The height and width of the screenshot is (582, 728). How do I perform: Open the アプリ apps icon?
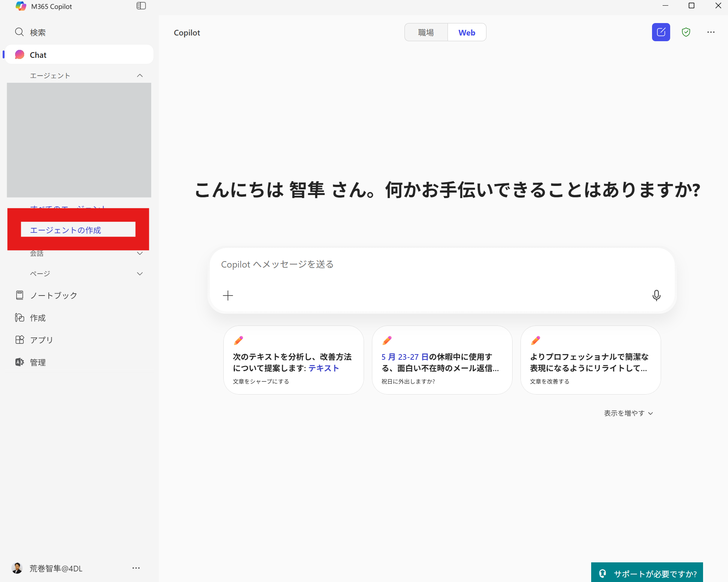coord(20,340)
